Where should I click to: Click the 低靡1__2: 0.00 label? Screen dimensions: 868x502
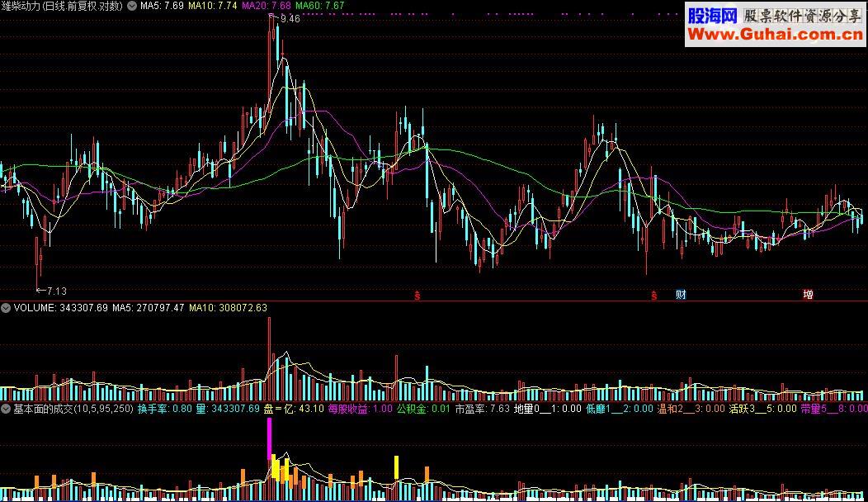point(620,409)
